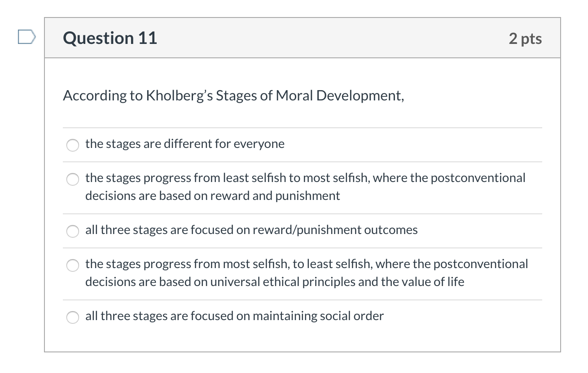Click the prompt 'According to Kholberg's Stages of Moral Development'

233,95
